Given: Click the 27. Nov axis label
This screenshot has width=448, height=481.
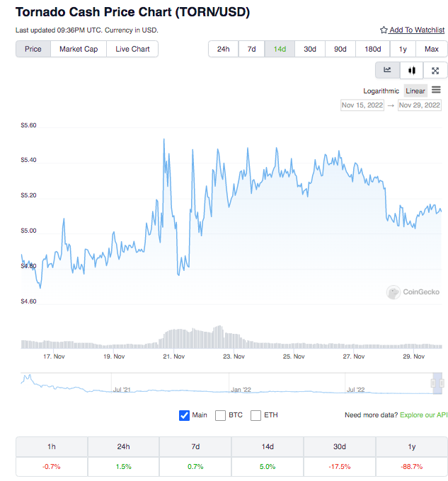Looking at the screenshot, I should coord(354,357).
